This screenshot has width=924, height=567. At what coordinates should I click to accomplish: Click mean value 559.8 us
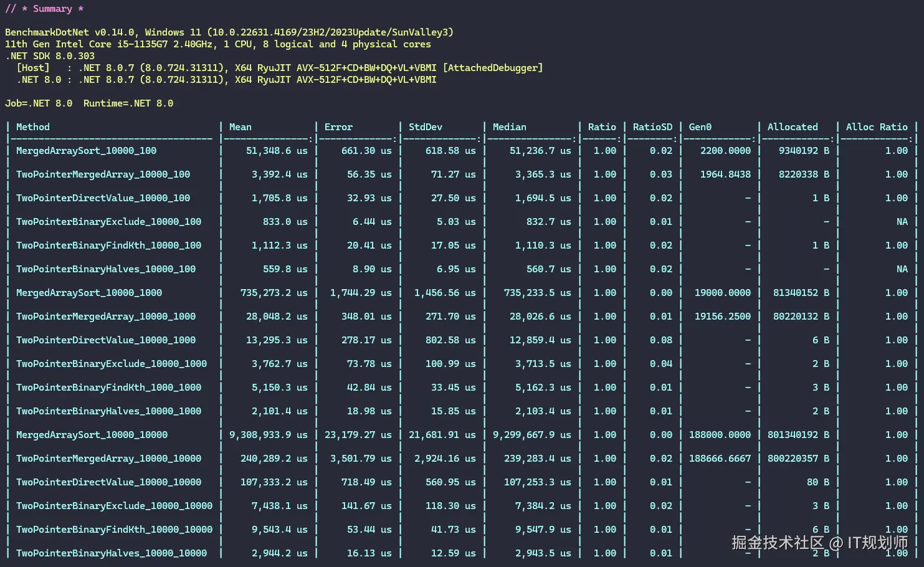285,269
